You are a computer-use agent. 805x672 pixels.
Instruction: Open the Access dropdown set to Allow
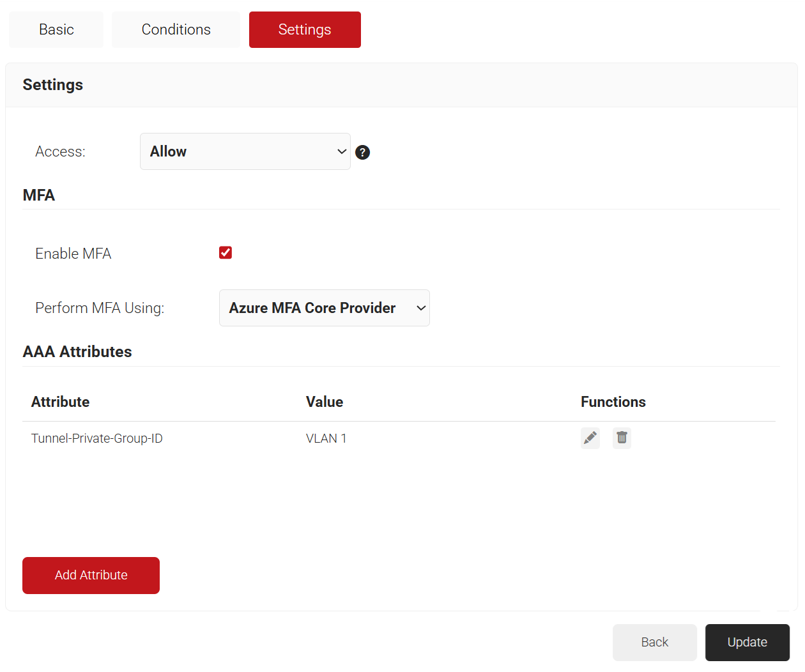(245, 151)
